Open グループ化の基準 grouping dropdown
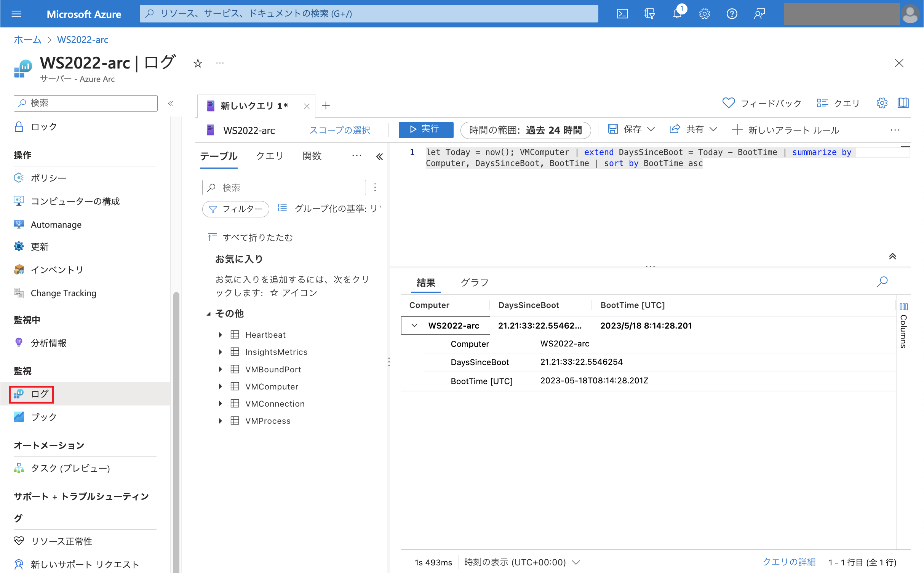924x573 pixels. (329, 209)
